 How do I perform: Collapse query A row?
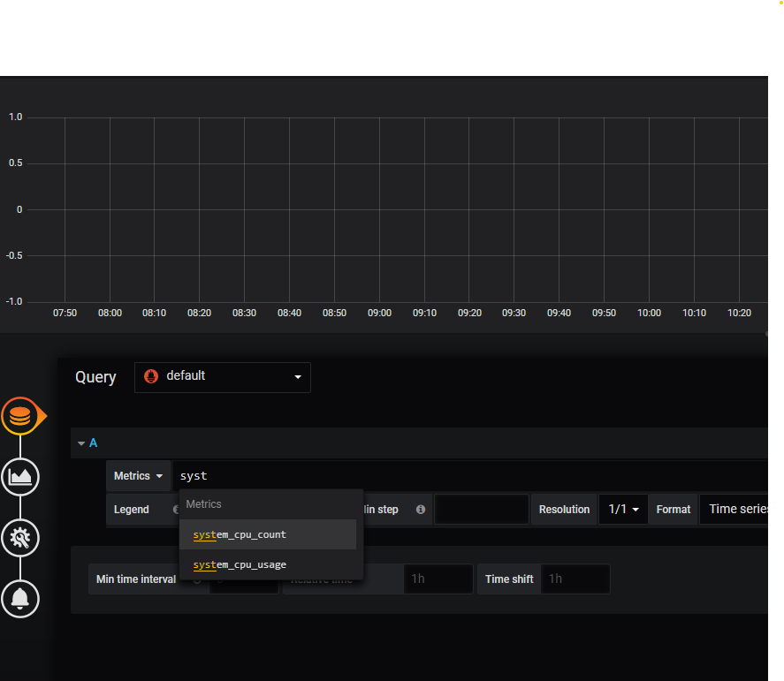82,443
